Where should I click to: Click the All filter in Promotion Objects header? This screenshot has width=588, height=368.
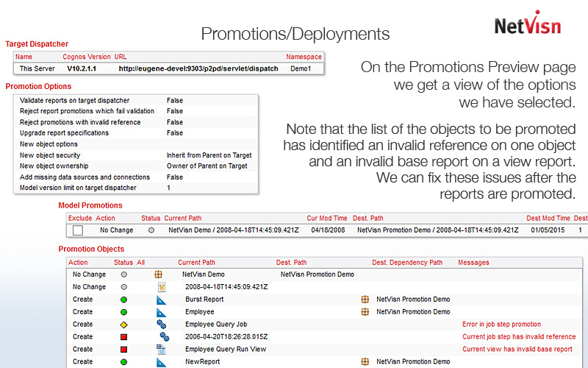pyautogui.click(x=141, y=262)
